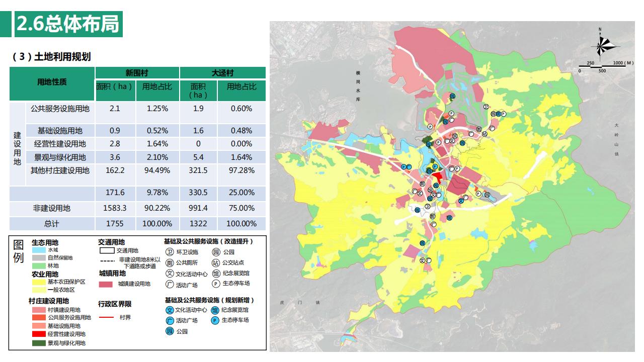
Task: Click the 生态停车场 icon under 改造提升
Action: pos(216,284)
